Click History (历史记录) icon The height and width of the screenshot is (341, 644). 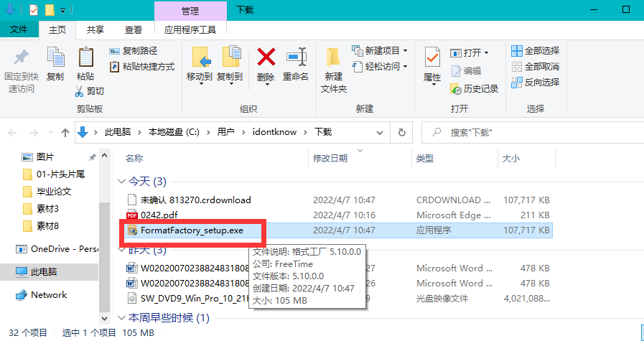click(456, 89)
